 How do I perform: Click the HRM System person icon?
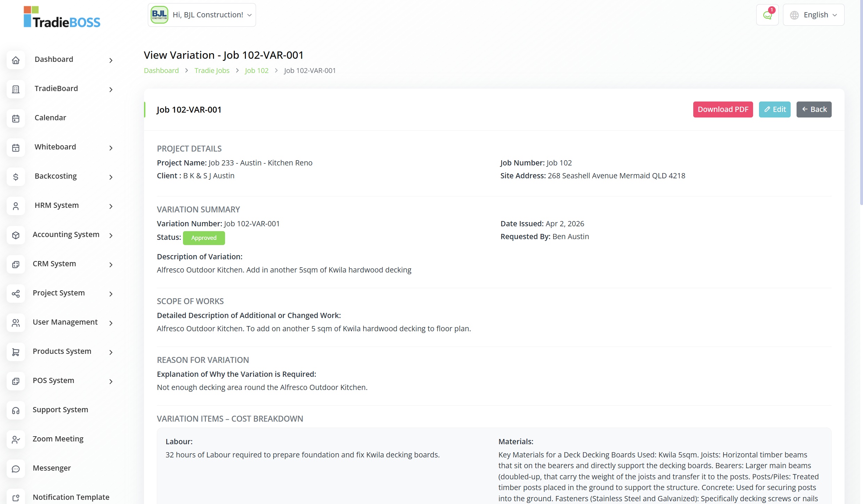click(x=16, y=206)
